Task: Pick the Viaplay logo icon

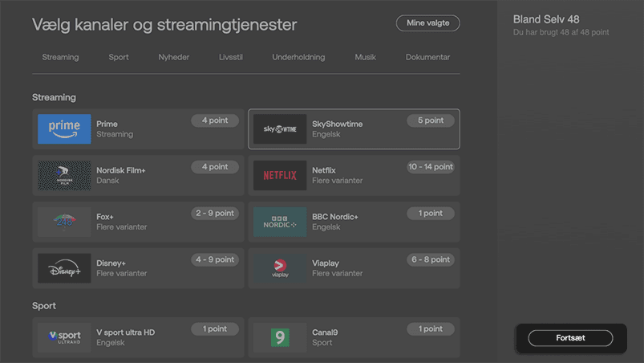Action: tap(280, 268)
